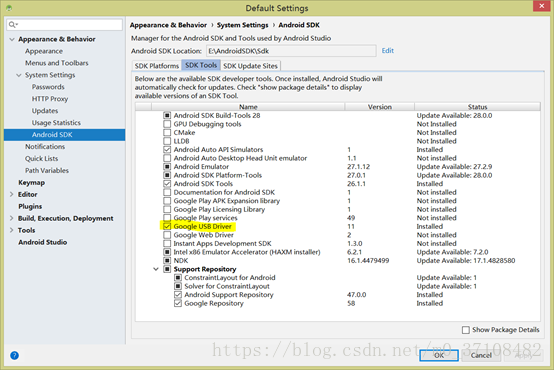Click the OK button
The image size is (554, 370).
(439, 355)
